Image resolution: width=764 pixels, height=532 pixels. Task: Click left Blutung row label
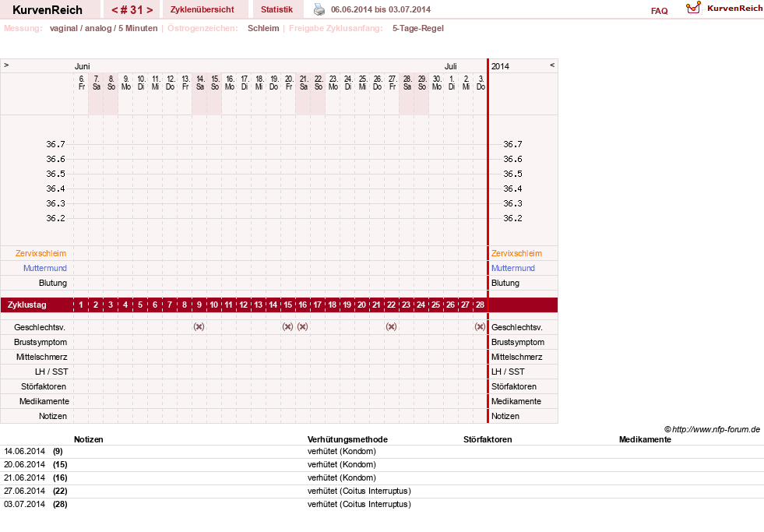(x=53, y=283)
